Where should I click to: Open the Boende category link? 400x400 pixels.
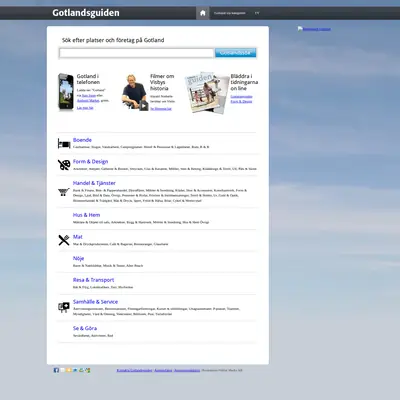click(x=82, y=140)
